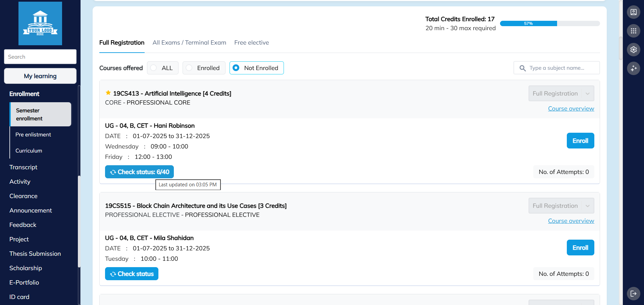Click the star icon beside 19CS413
The image size is (644, 305).
[108, 93]
